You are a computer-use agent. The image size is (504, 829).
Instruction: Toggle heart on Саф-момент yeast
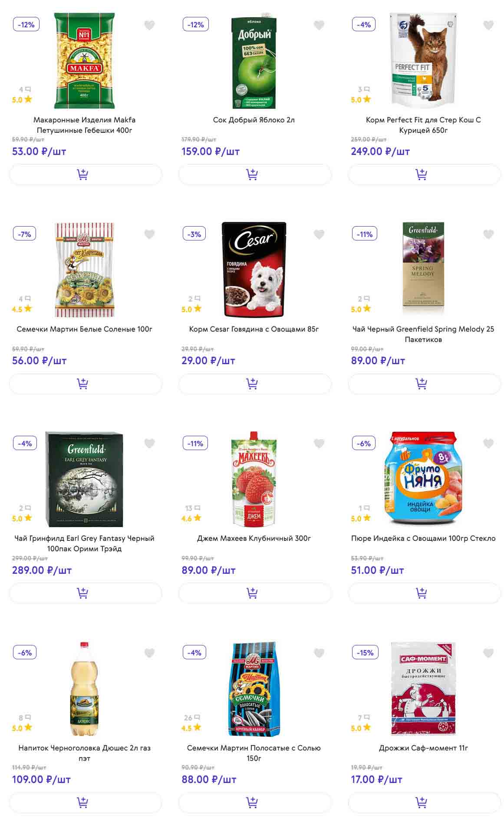point(488,653)
